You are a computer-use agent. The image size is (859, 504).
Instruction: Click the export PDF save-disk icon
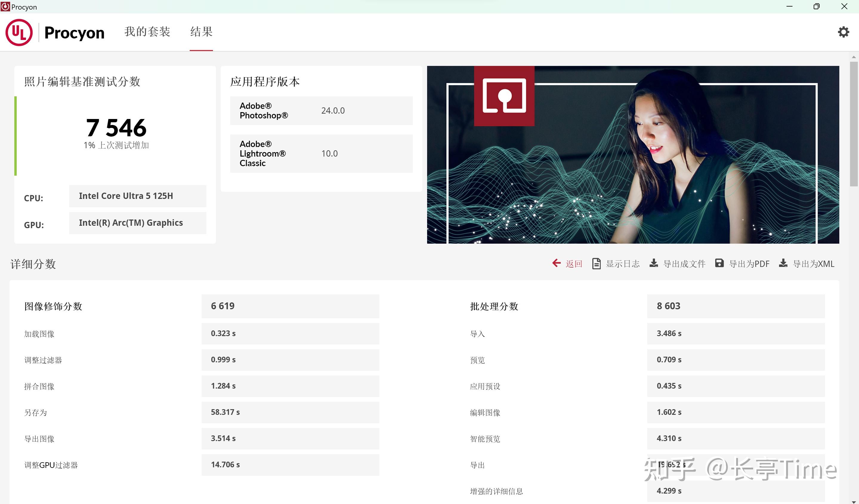(719, 263)
